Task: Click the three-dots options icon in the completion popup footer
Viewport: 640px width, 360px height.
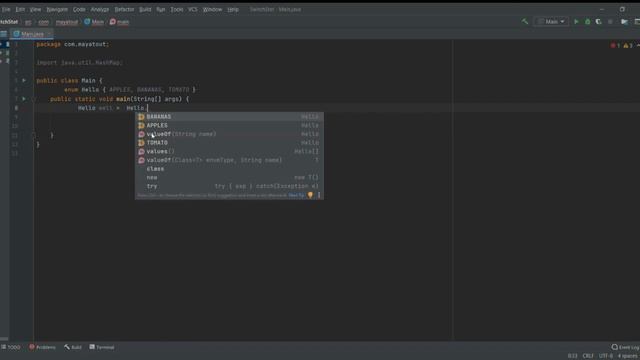Action: point(319,195)
